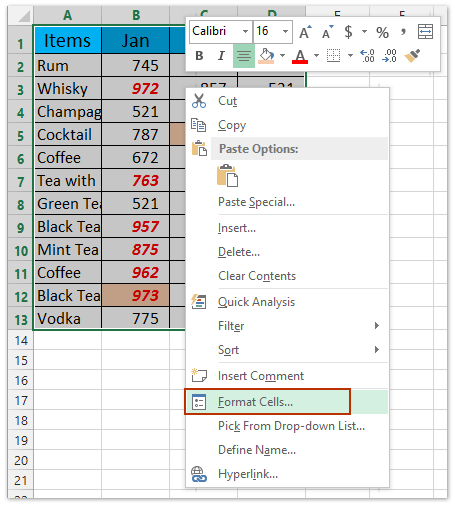Click the red font color button

coord(300,56)
